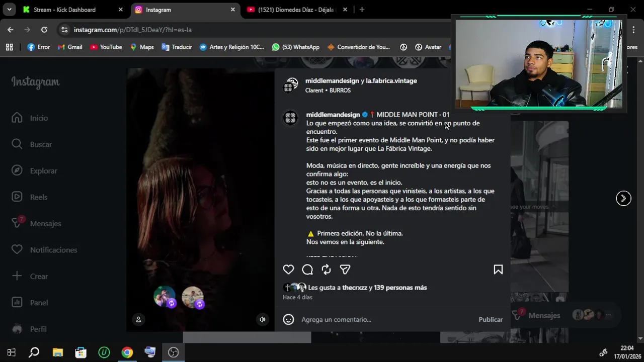Image resolution: width=644 pixels, height=362 pixels.
Task: Go back with browser back arrow
Action: 11,30
